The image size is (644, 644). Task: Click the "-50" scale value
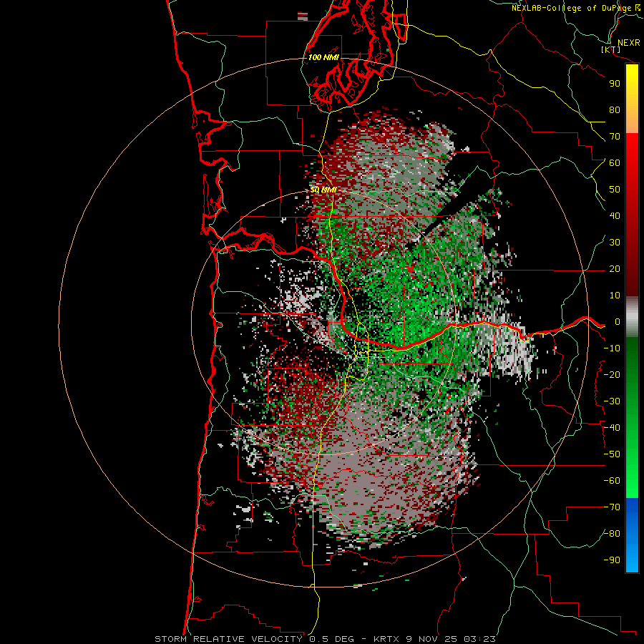(612, 454)
